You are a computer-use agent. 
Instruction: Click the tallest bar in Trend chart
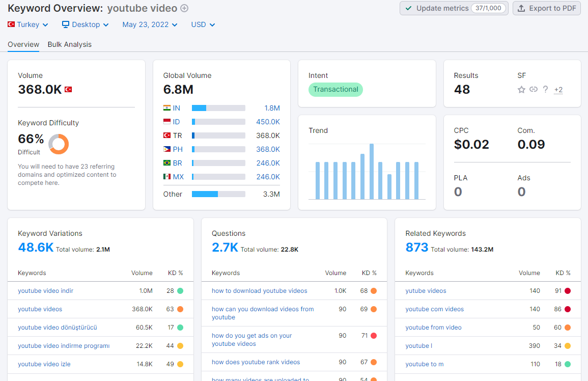point(371,172)
